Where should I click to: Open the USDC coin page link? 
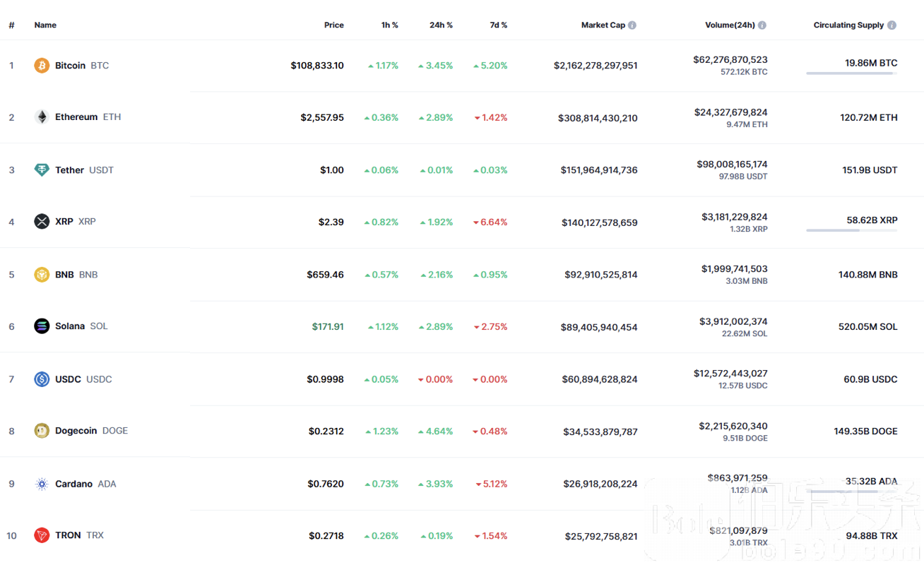click(x=83, y=379)
